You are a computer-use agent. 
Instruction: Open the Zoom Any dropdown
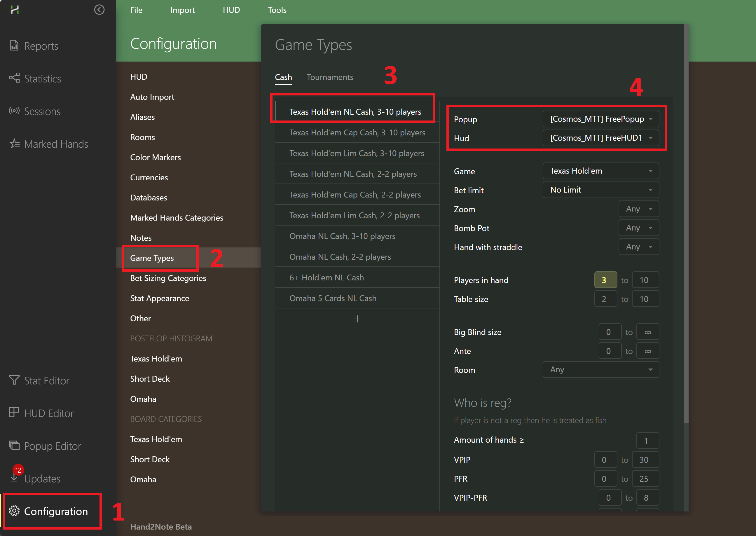point(638,209)
